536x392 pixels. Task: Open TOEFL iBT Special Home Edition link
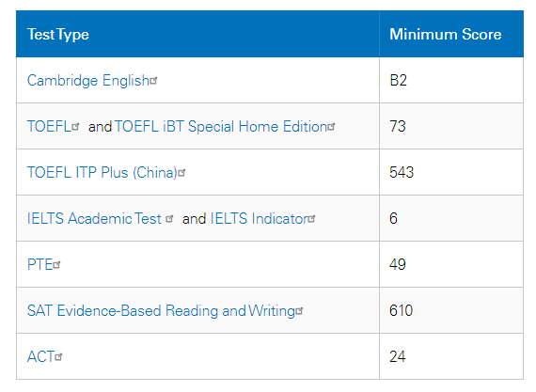tap(221, 127)
